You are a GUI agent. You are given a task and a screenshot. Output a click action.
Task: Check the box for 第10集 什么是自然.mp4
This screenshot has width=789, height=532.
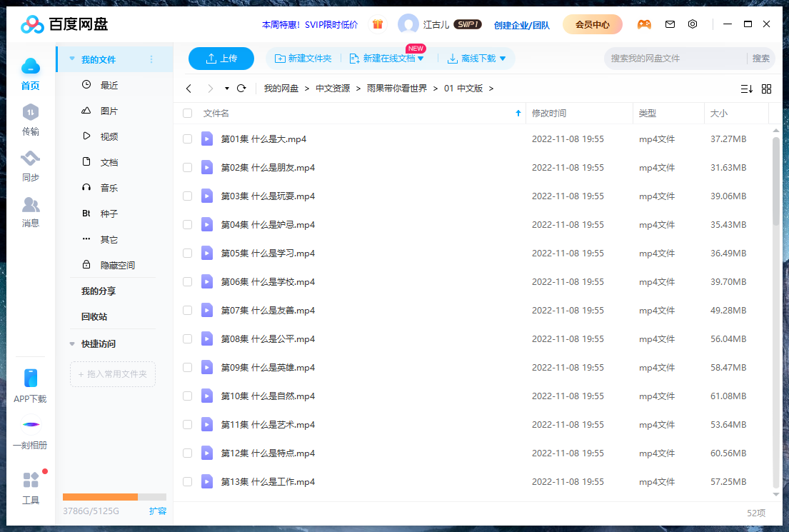click(x=188, y=396)
